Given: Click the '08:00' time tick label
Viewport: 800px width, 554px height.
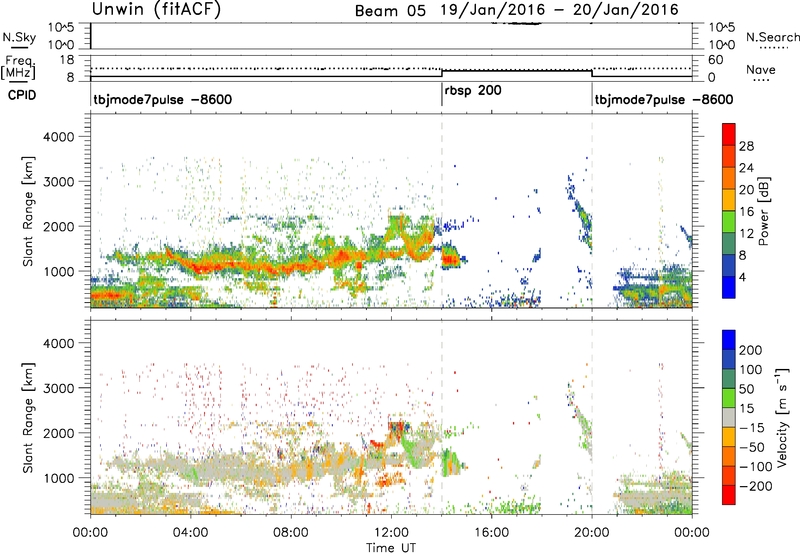Looking at the screenshot, I should point(291,533).
